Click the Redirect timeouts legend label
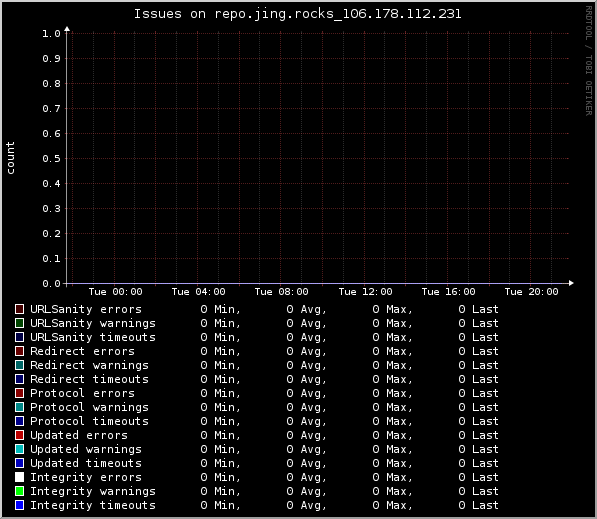 89,379
